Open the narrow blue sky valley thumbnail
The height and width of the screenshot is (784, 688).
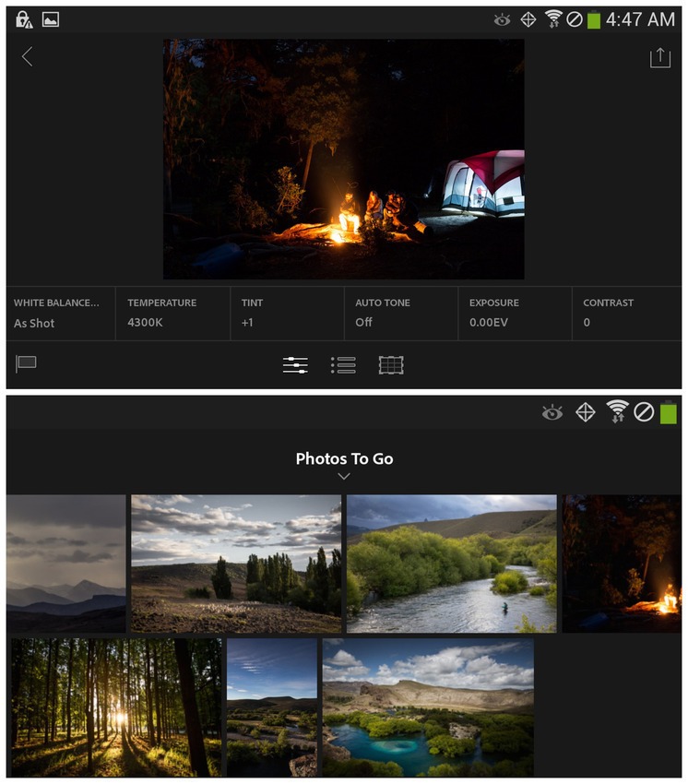272,707
